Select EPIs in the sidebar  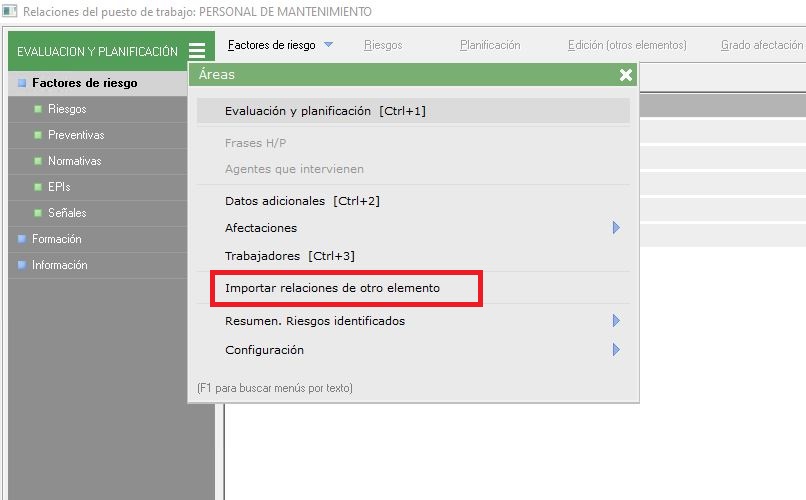59,187
